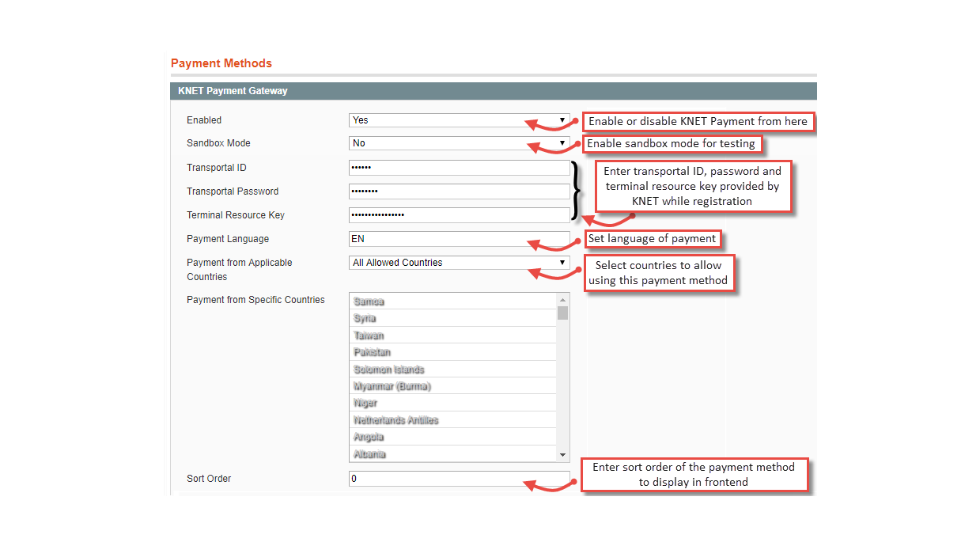Viewport: 980px width, 546px height.
Task: Click the Transportal ID input field
Action: tap(459, 168)
